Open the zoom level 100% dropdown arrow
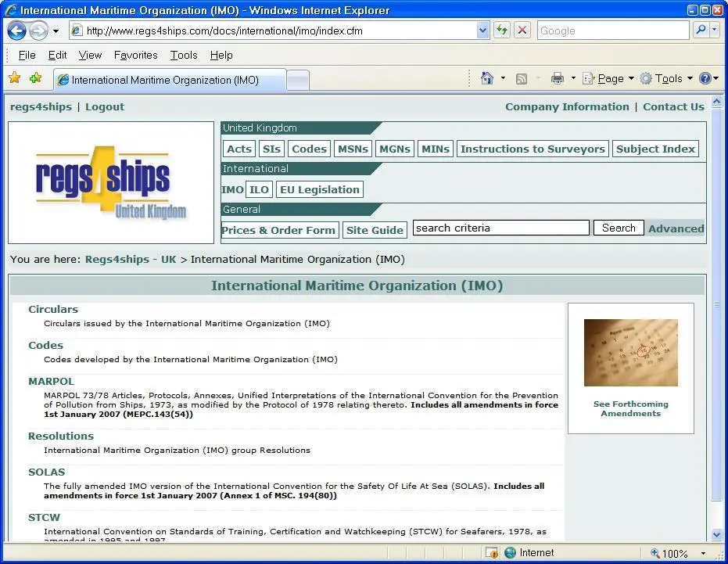This screenshot has width=728, height=564. pos(703,553)
